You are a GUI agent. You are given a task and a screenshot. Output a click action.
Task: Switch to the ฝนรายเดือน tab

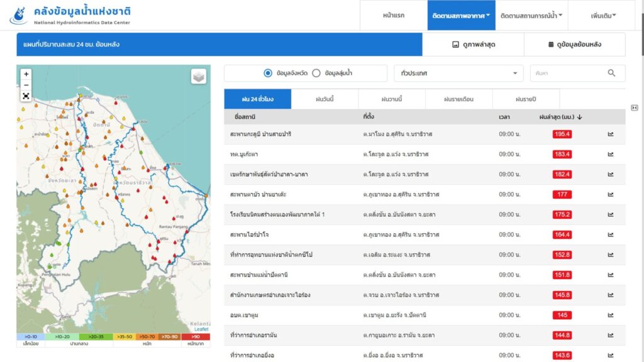[458, 99]
